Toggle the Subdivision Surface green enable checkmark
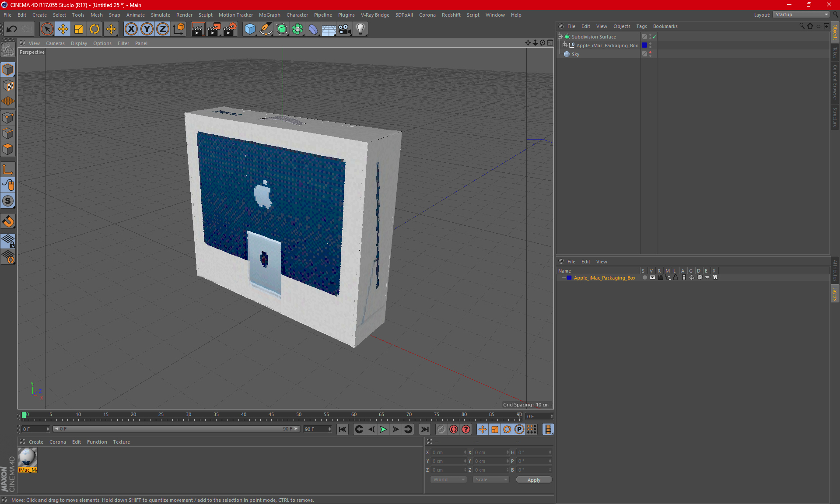Viewport: 840px width, 504px height. pos(654,37)
